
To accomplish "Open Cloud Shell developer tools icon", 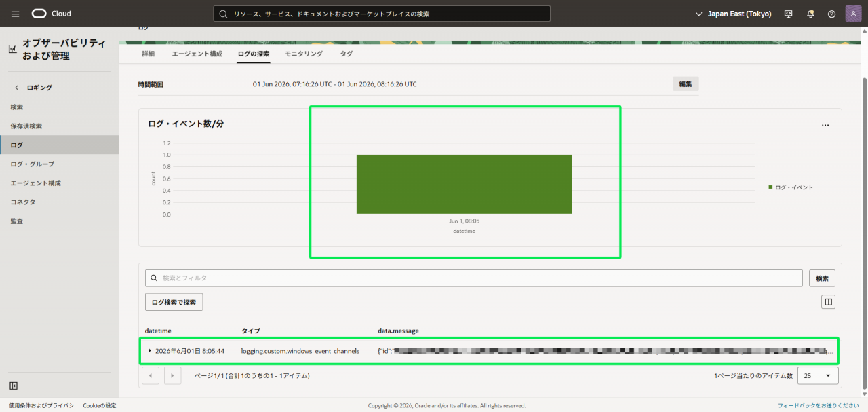I will coord(788,14).
